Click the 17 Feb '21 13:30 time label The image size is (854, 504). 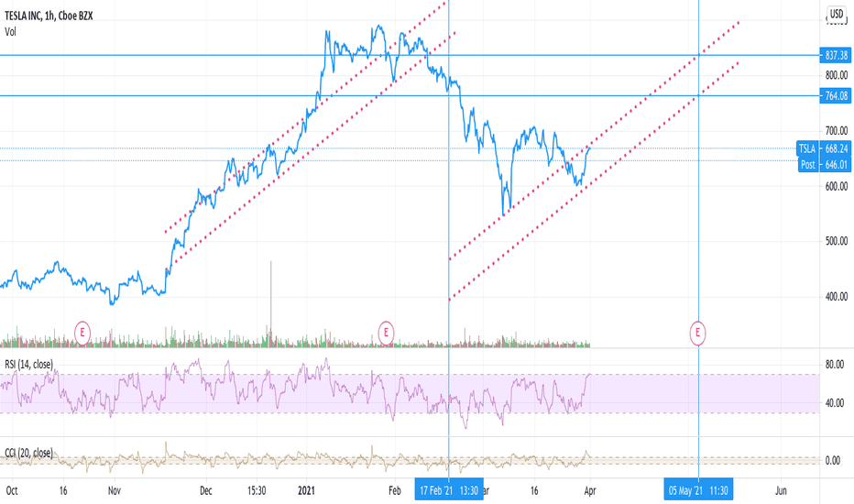tap(449, 490)
